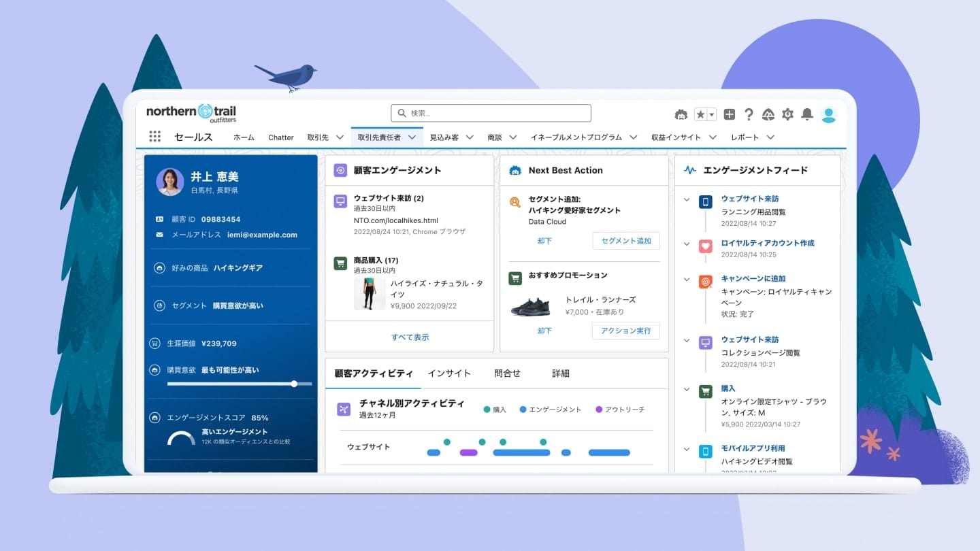Click the 検索 search input field
This screenshot has height=551, width=980.
tap(491, 113)
